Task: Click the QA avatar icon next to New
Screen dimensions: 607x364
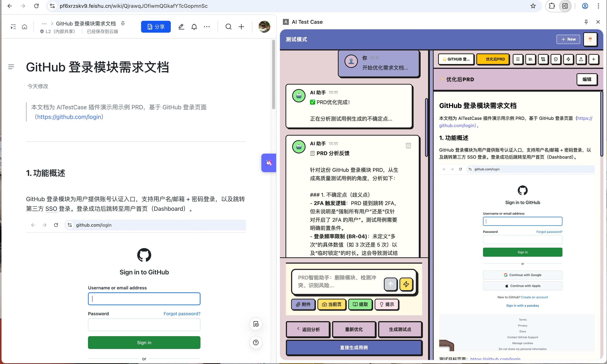Action: tap(590, 39)
